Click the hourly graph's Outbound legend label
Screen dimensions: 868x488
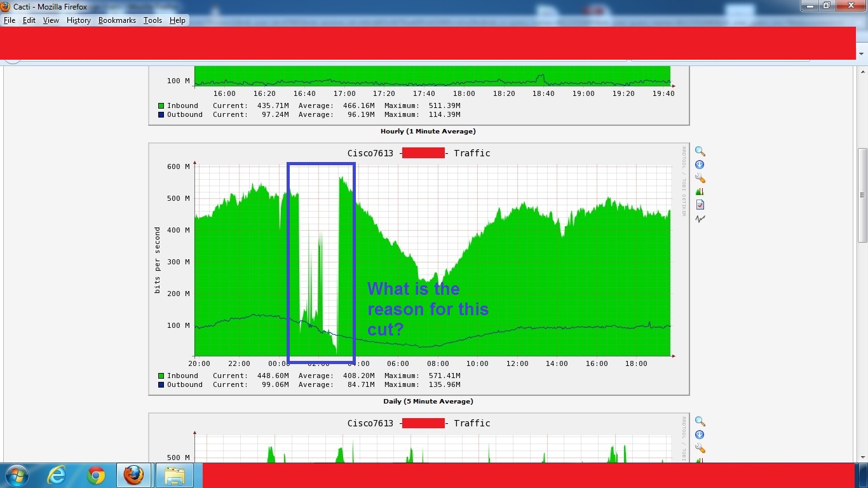click(x=185, y=114)
